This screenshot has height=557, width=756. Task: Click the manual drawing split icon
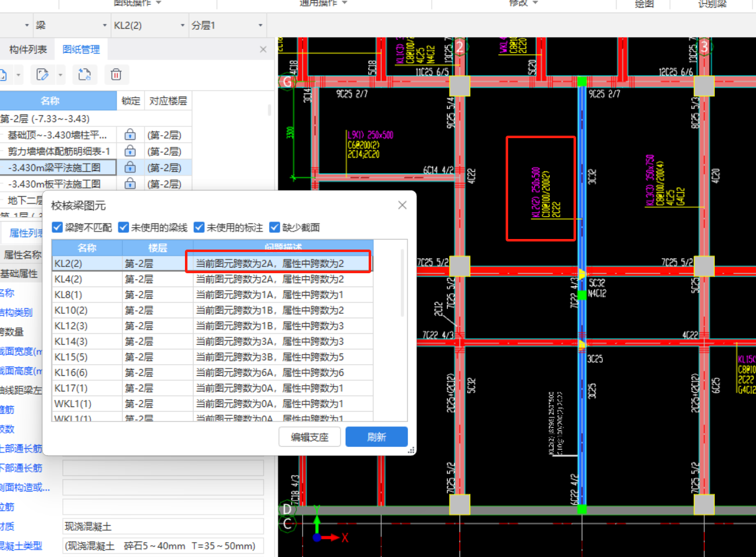(84, 75)
